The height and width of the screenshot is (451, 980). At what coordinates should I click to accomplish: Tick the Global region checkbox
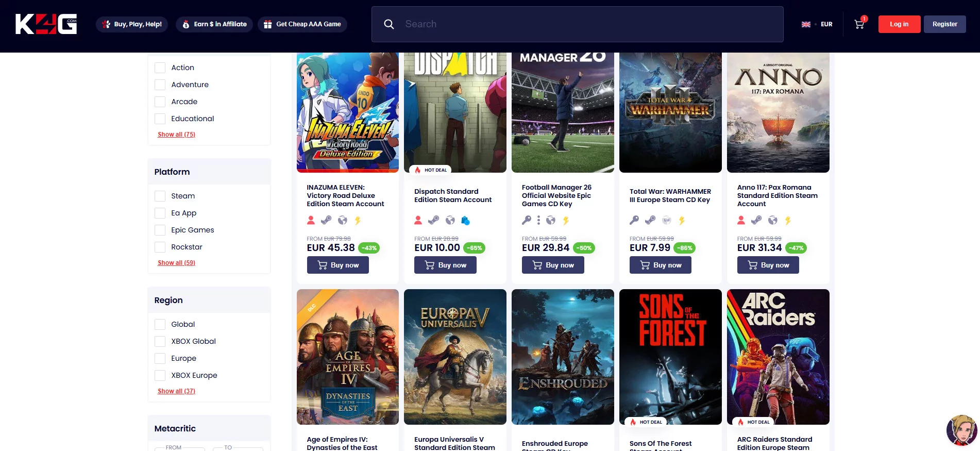(x=160, y=325)
